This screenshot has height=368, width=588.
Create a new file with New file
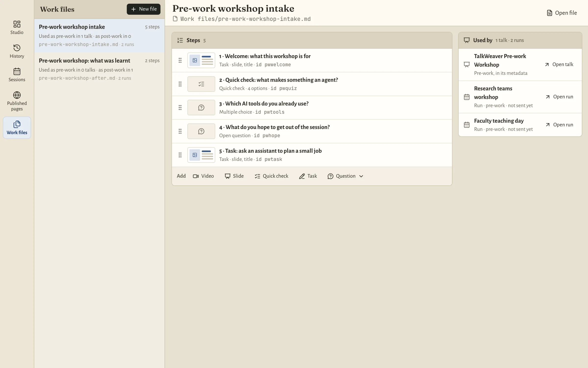click(x=144, y=9)
